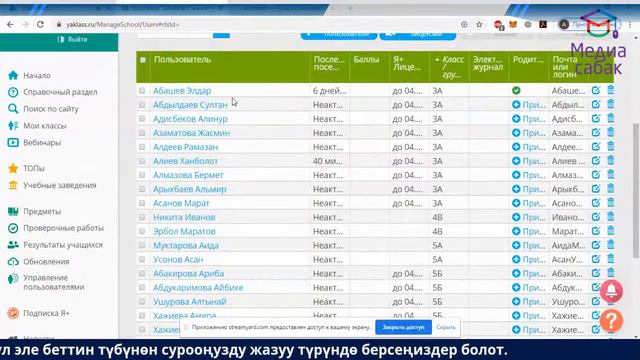Edit user Алиев Ханболот with pencil icon
640x360 pixels.
click(596, 161)
